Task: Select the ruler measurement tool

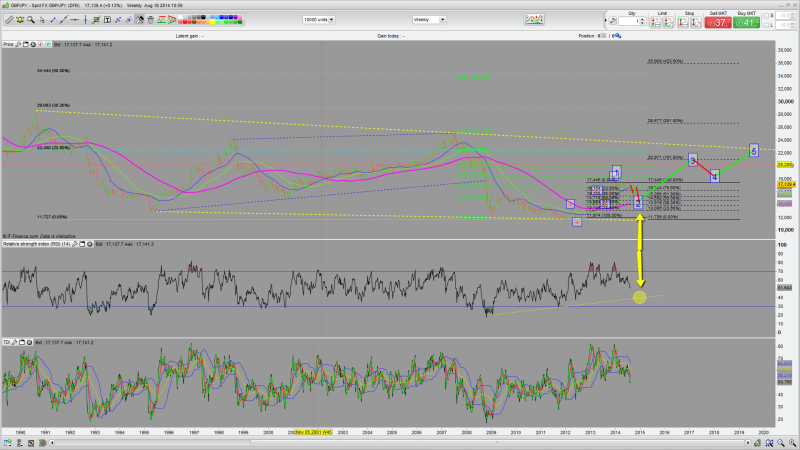Action: (9, 19)
